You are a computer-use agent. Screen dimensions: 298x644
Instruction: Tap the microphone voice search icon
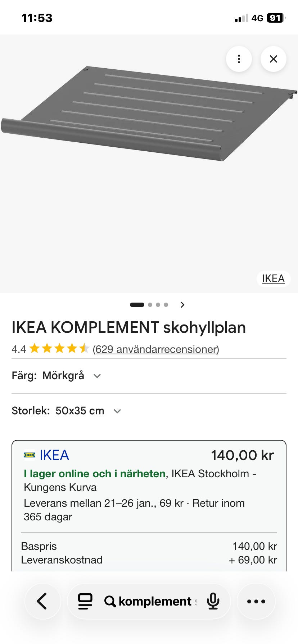click(213, 601)
